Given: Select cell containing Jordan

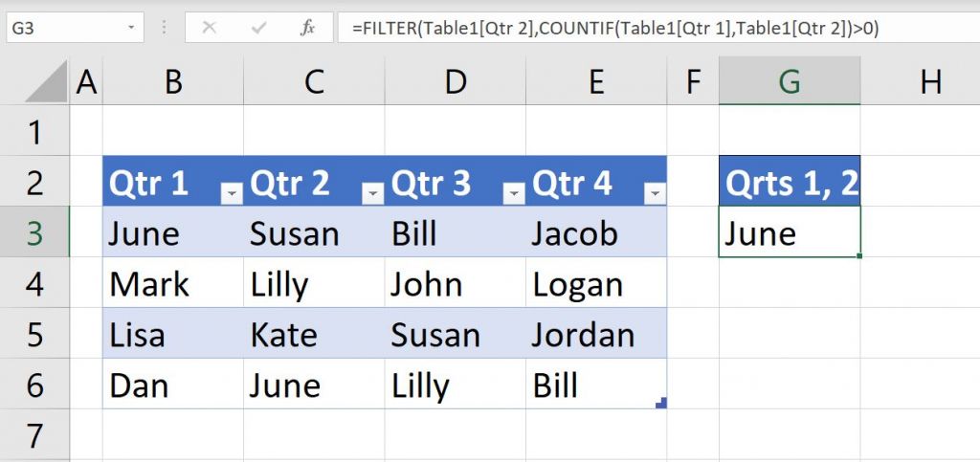Looking at the screenshot, I should 583,335.
